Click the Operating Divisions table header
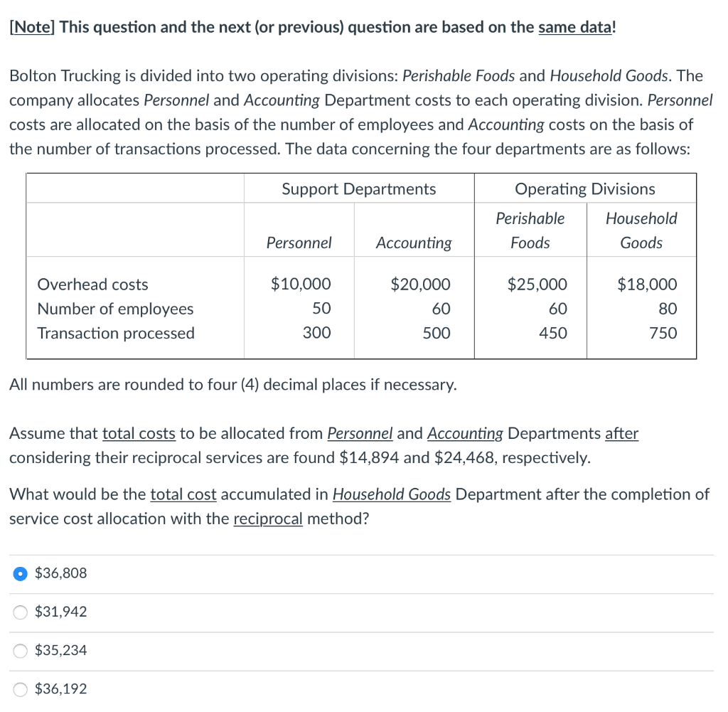This screenshot has height=712, width=728. pos(584,188)
